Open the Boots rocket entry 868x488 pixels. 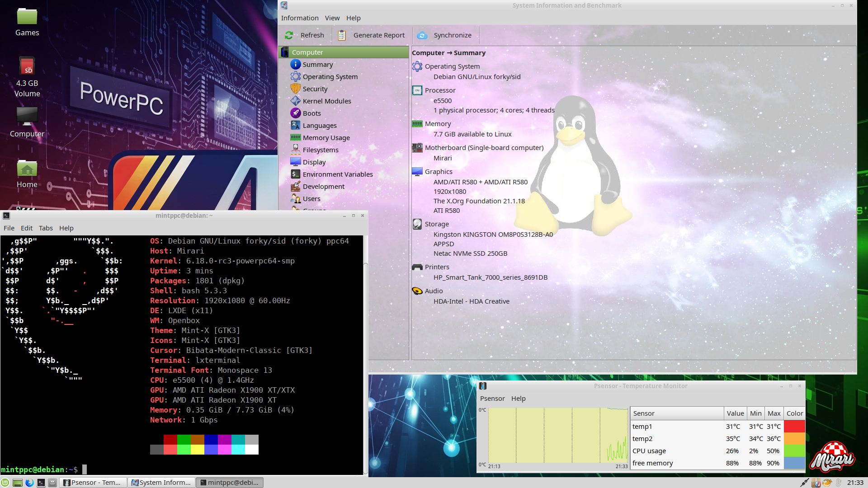(x=311, y=113)
